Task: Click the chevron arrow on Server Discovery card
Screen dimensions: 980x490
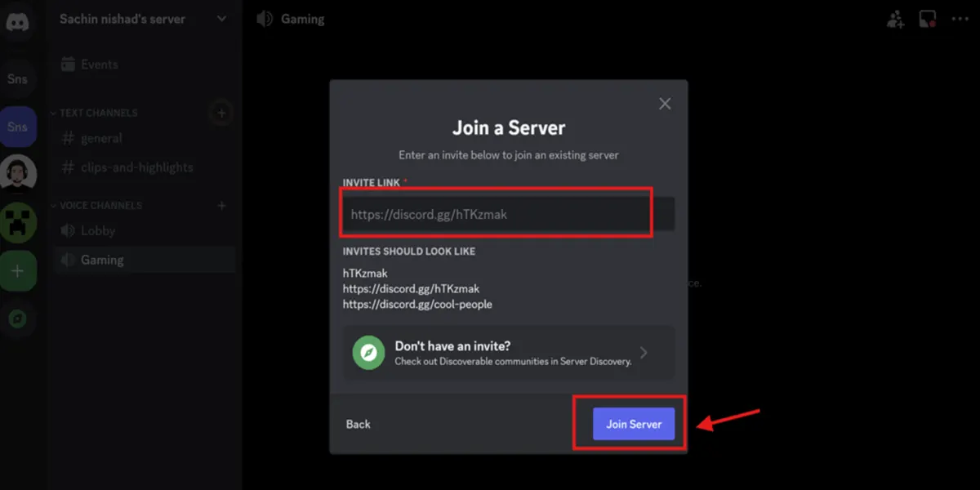Action: coord(644,353)
